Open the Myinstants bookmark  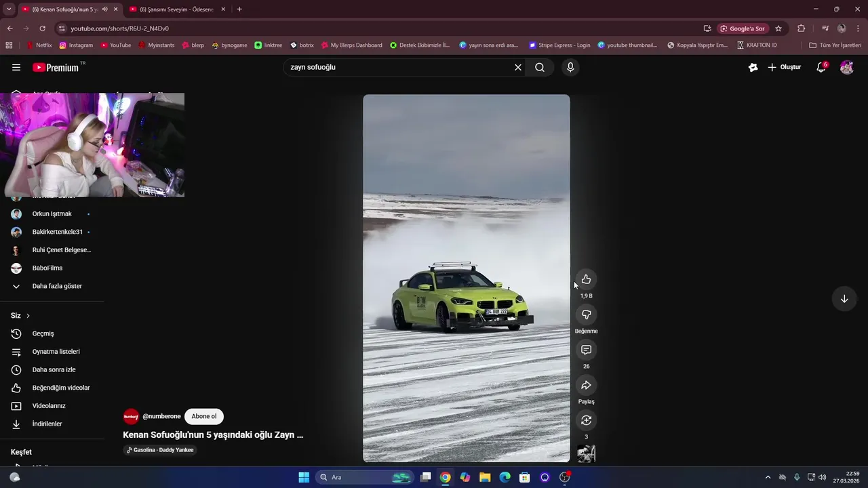[156, 45]
